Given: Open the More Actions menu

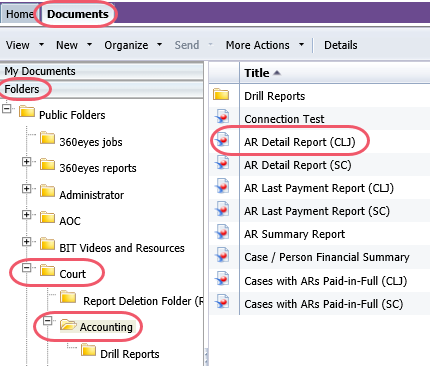Looking at the screenshot, I should tap(257, 45).
